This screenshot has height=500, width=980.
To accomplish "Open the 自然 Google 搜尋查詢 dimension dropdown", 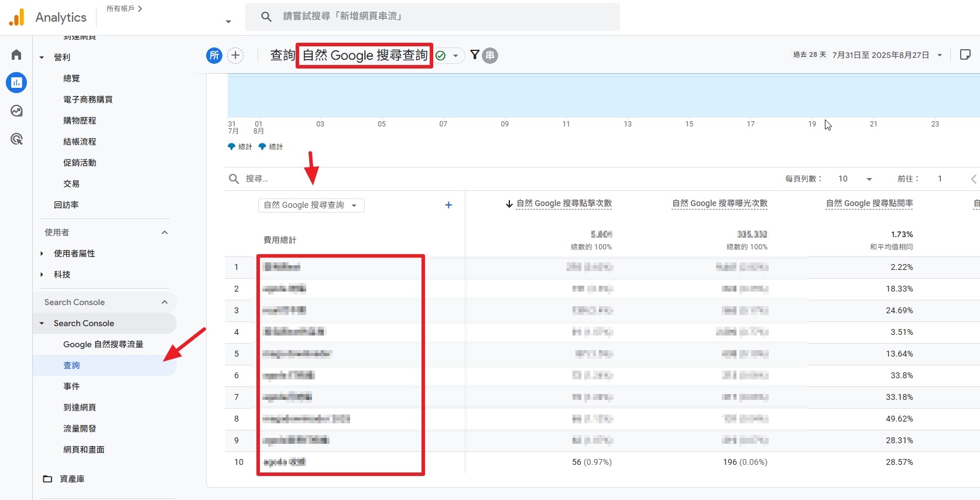I will point(311,205).
